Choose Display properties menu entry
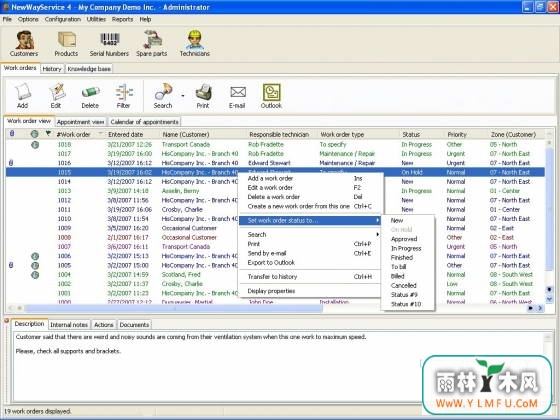 click(310, 291)
